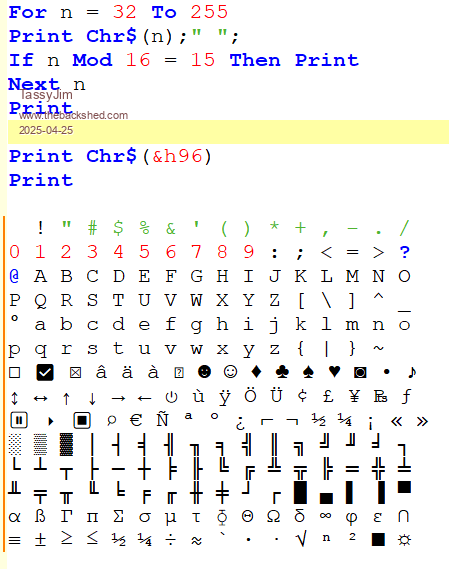This screenshot has height=569, width=449.
Task: Click the filled smiley face glyph
Action: [x=204, y=372]
